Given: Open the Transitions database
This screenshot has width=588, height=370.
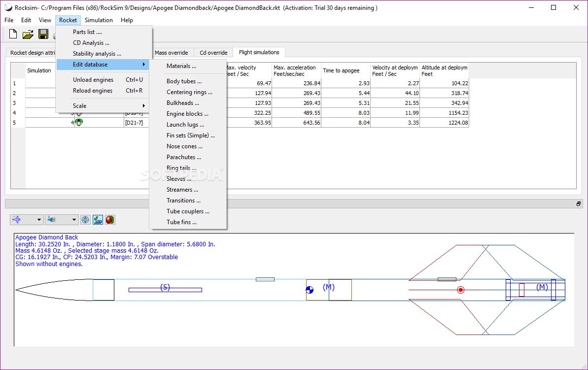Looking at the screenshot, I should [x=188, y=201].
